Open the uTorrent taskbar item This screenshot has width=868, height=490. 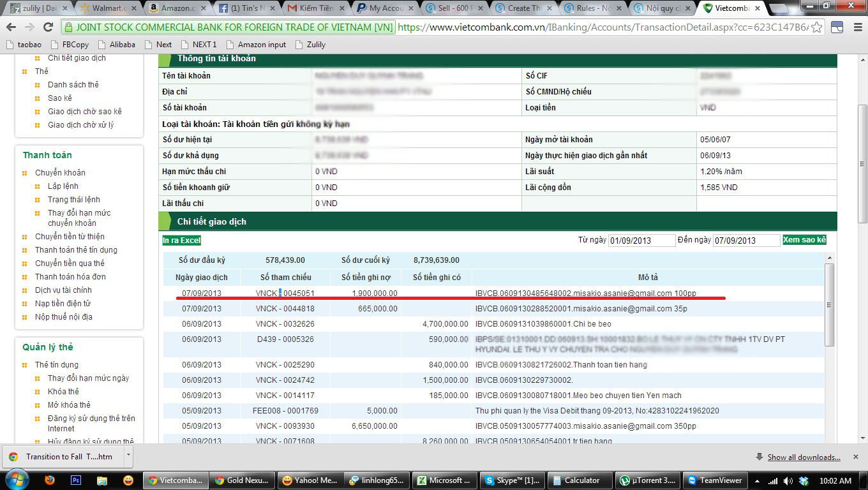tap(645, 480)
